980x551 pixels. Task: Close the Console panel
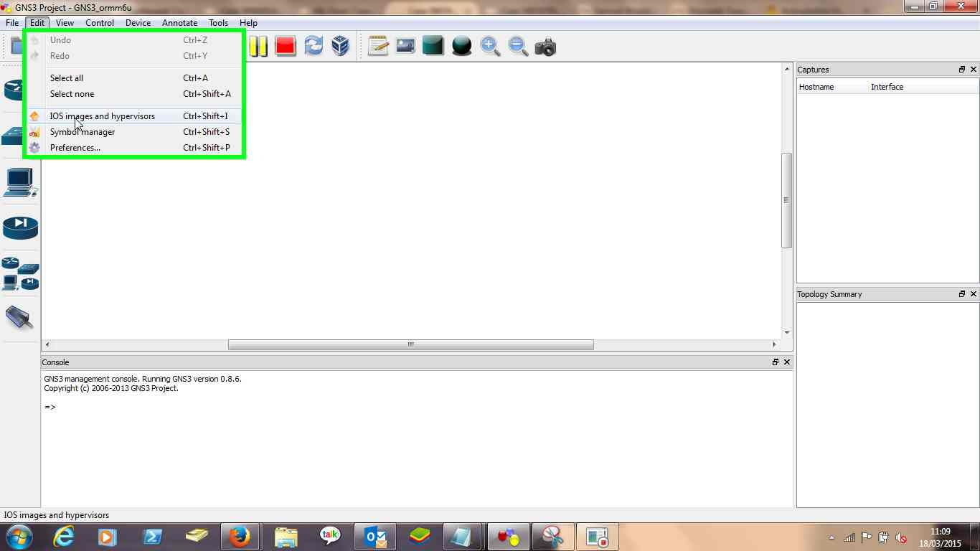[x=787, y=362]
